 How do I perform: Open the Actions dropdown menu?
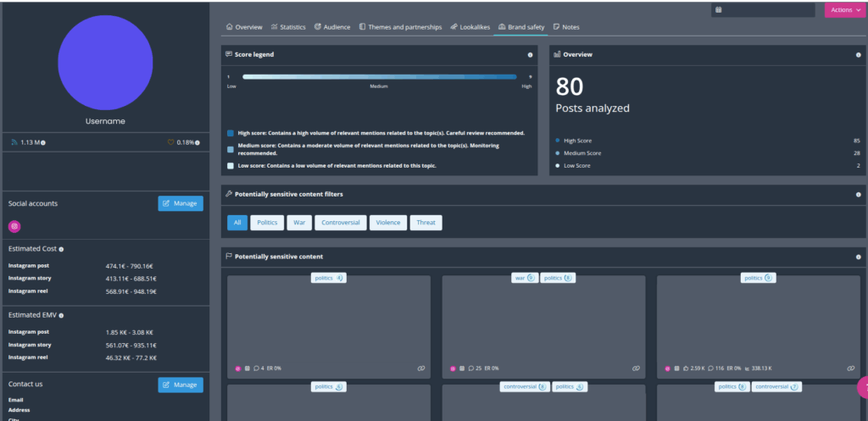(844, 10)
